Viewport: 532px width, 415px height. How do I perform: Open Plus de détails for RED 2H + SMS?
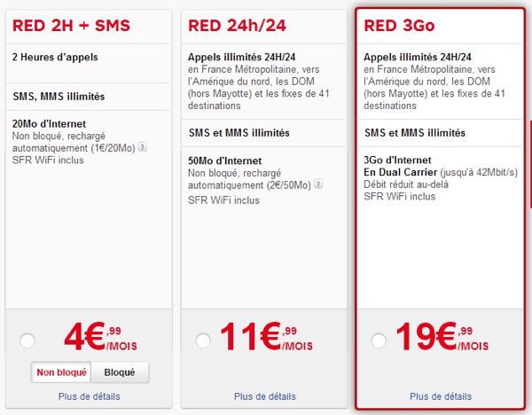[90, 396]
